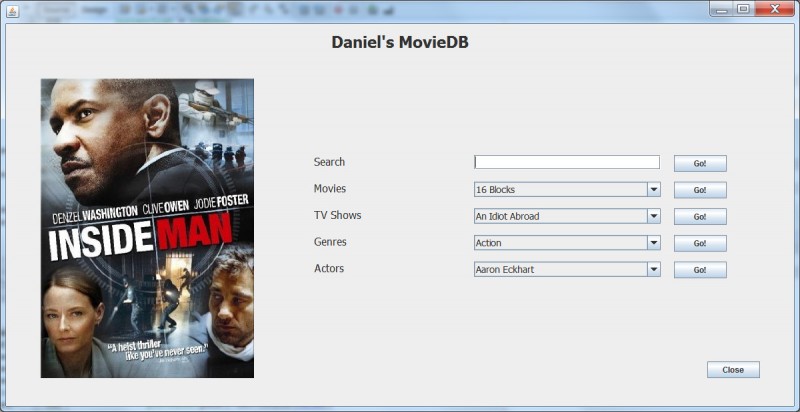Maximize the MovieDB window
Screen dimensions: 800x412
tap(743, 9)
